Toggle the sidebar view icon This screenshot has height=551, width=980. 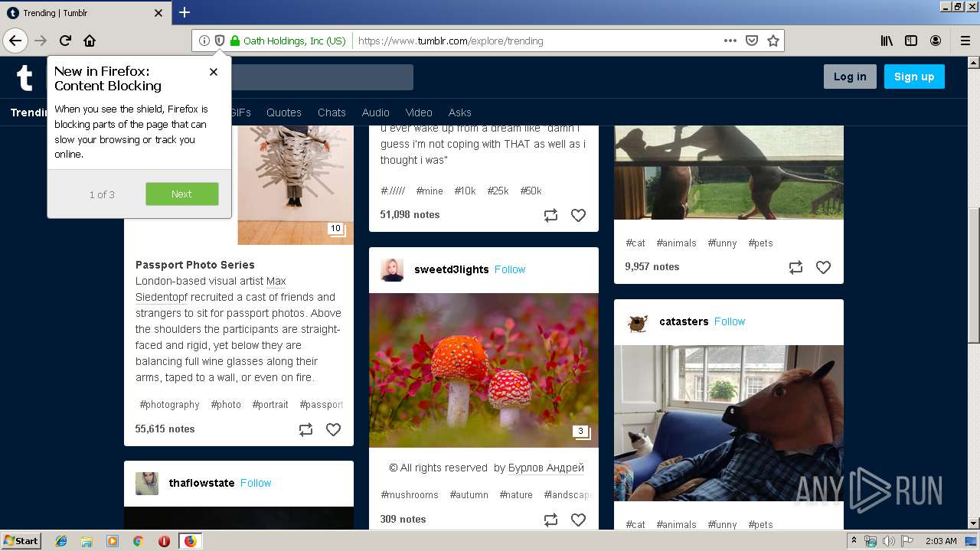point(911,41)
